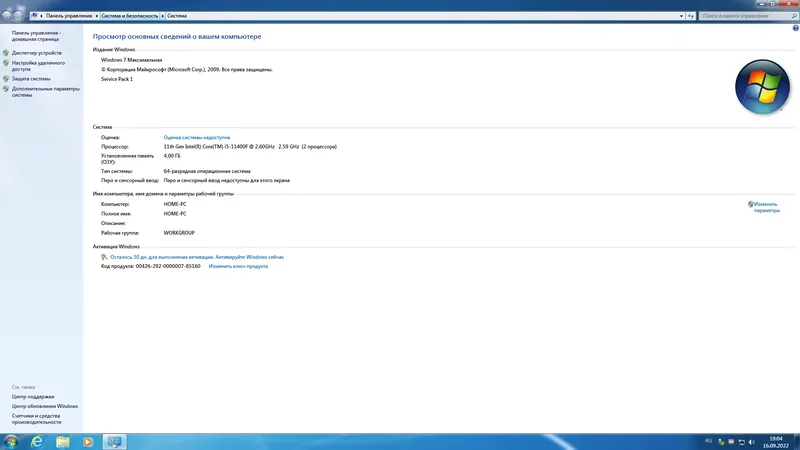Click the Back navigation arrow
The image size is (800, 450).
pyautogui.click(x=6, y=16)
